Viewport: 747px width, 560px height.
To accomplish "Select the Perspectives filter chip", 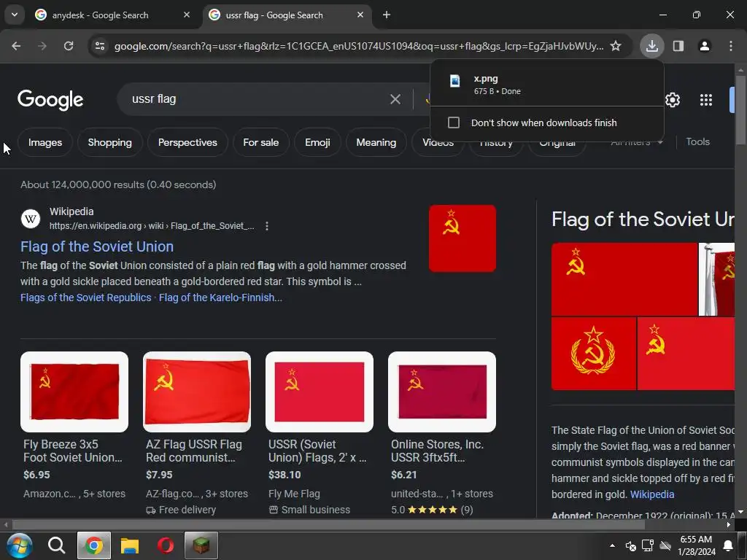I will [x=187, y=142].
